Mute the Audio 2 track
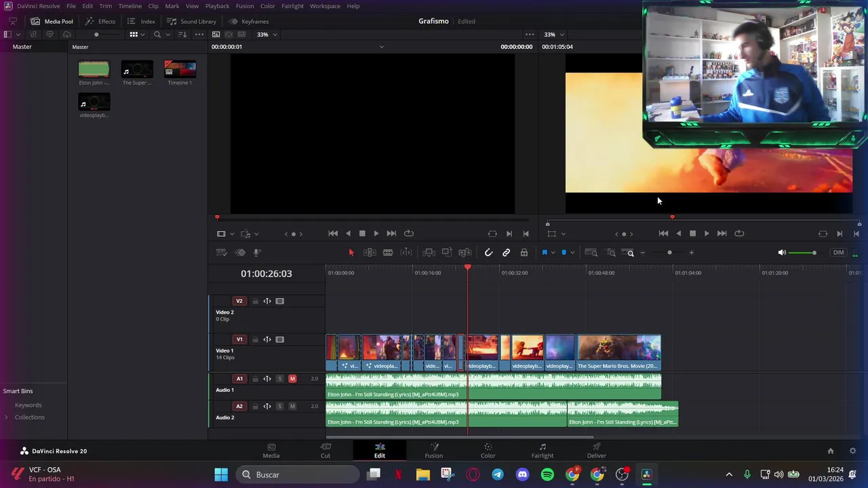 click(292, 406)
